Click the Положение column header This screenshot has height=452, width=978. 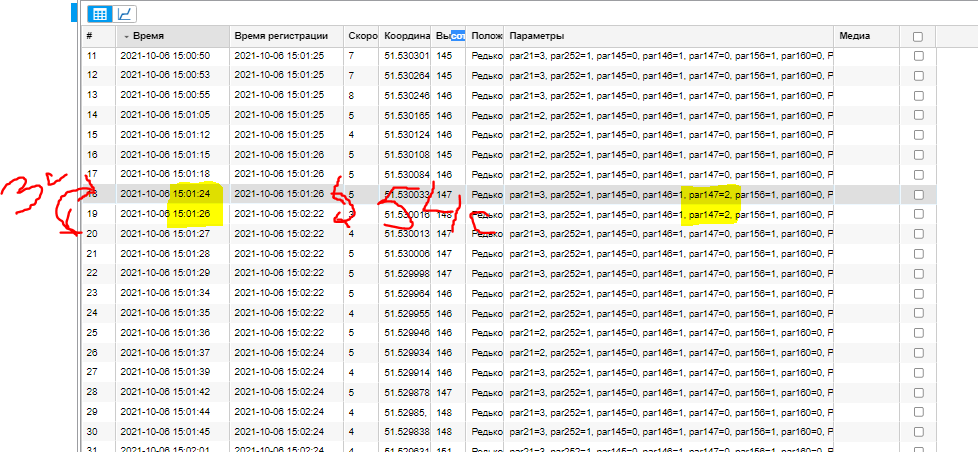pyautogui.click(x=486, y=36)
